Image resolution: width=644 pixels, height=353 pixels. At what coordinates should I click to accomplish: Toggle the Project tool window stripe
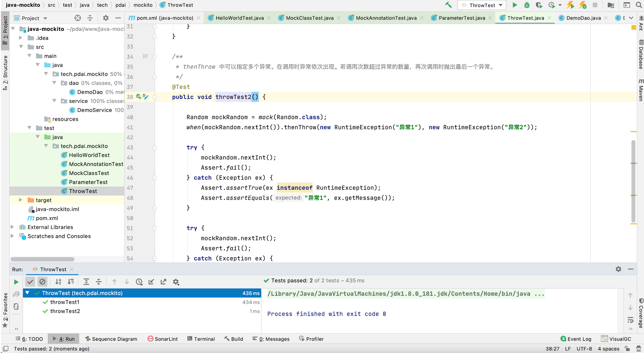(5, 31)
